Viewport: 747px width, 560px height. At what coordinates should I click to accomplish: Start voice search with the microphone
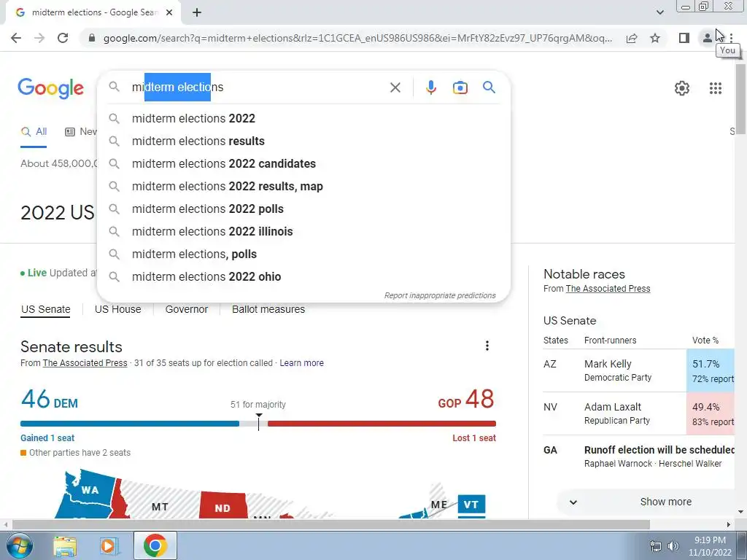pos(430,87)
